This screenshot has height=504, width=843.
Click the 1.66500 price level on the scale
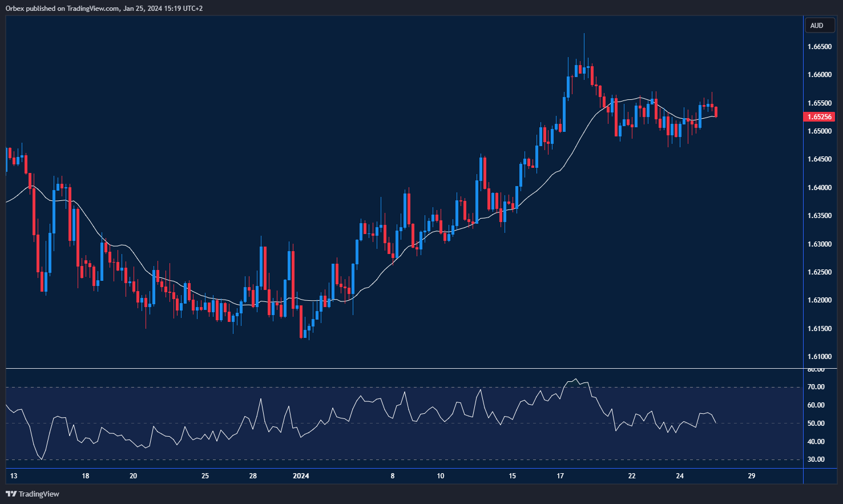[820, 47]
